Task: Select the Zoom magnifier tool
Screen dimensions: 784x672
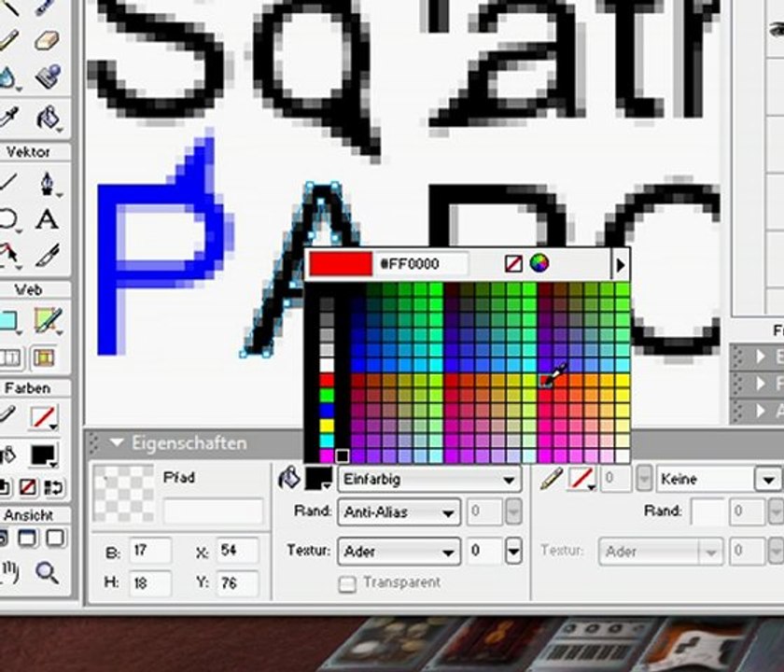Action: tap(47, 573)
